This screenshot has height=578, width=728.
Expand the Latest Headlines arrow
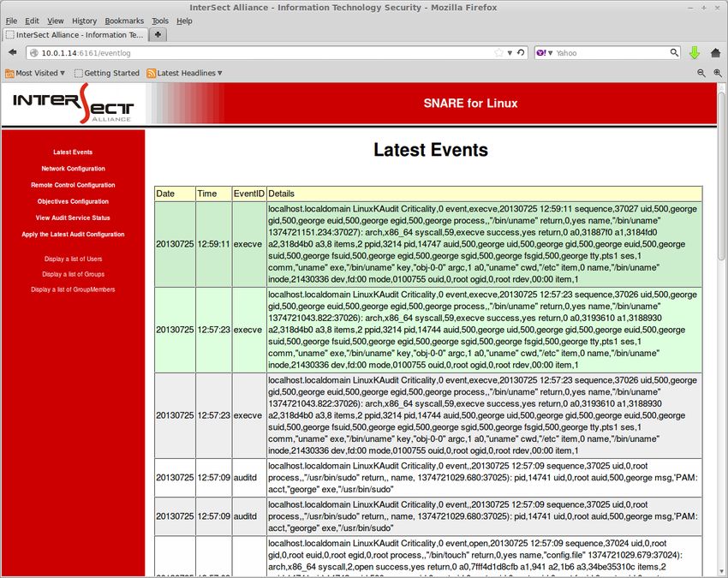pyautogui.click(x=220, y=73)
